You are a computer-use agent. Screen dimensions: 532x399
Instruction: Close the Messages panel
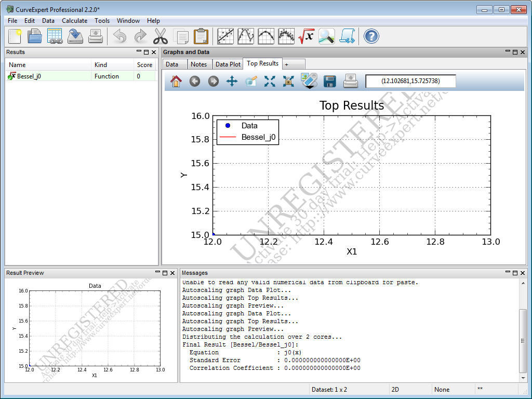[523, 273]
